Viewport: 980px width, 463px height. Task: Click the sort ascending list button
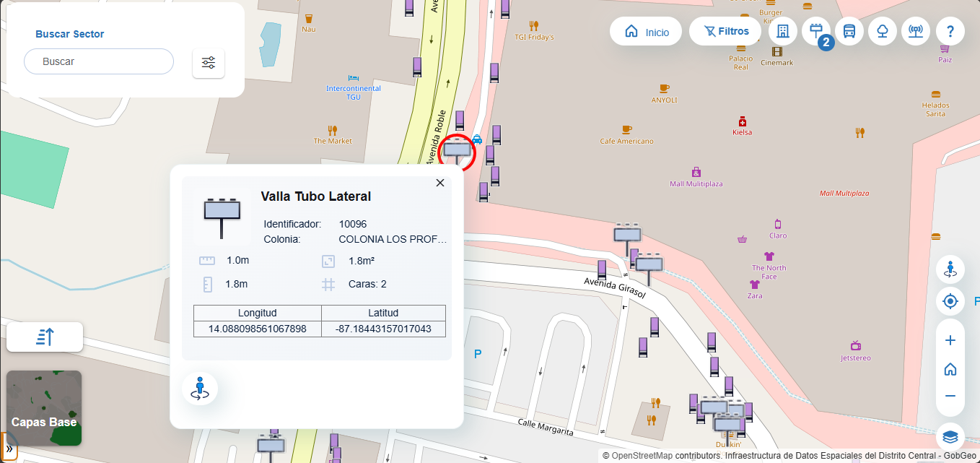(x=45, y=337)
